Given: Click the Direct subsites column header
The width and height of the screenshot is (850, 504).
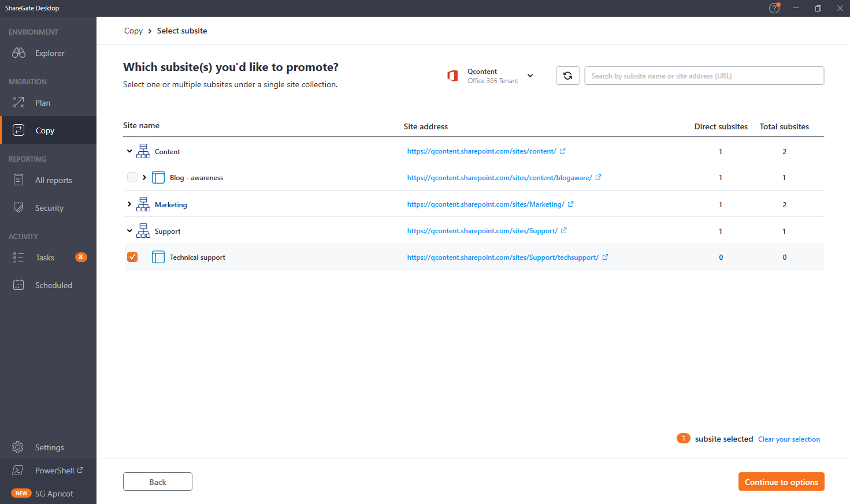Looking at the screenshot, I should pos(721,126).
